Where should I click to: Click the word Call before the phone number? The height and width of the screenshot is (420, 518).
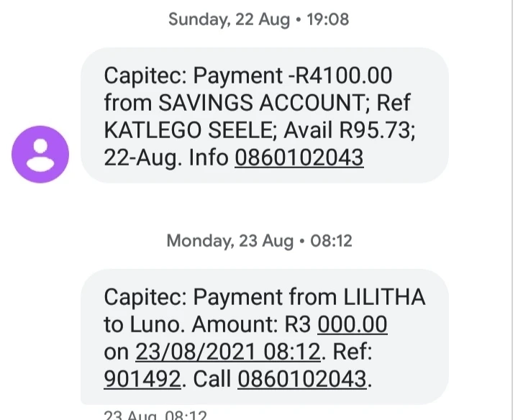(x=209, y=378)
